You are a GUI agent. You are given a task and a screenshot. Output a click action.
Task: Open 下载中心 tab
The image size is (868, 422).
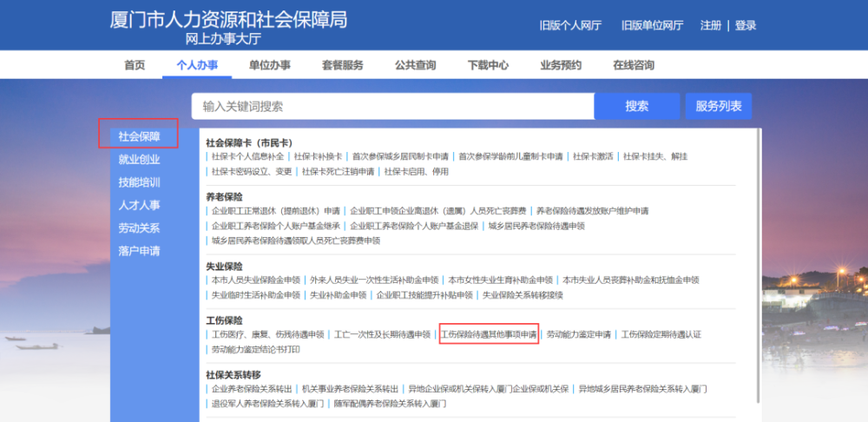[488, 65]
